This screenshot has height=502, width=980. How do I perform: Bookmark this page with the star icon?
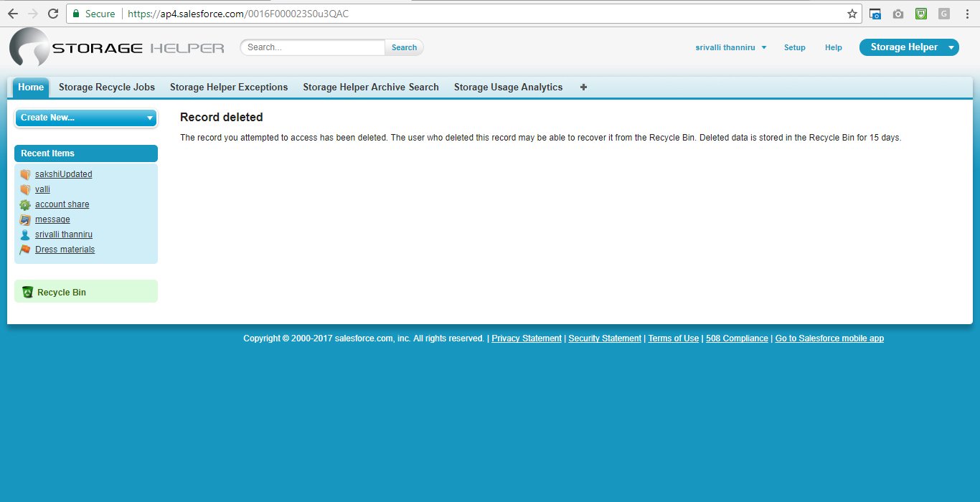852,14
